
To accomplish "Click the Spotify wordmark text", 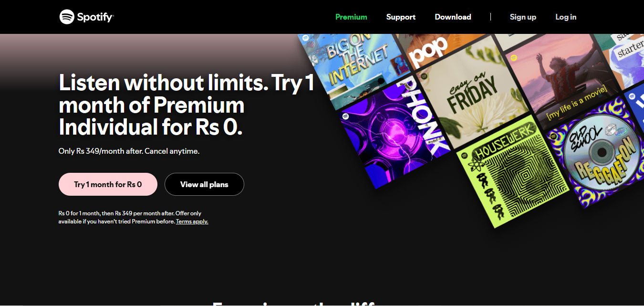I will pos(95,17).
